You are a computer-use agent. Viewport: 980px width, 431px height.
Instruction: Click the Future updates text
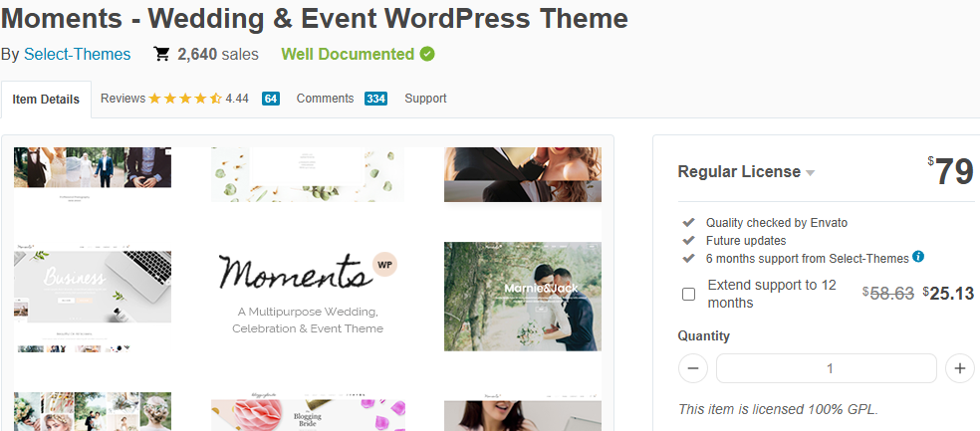(x=746, y=241)
